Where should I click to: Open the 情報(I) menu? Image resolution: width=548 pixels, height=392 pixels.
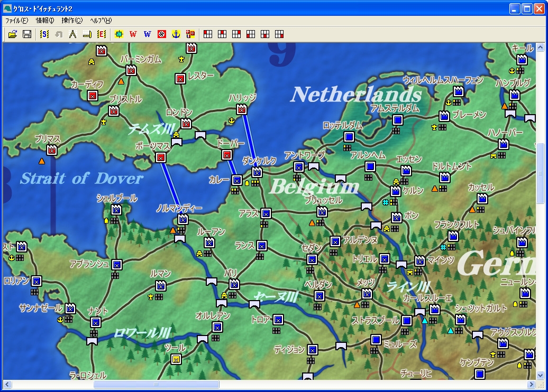point(45,21)
